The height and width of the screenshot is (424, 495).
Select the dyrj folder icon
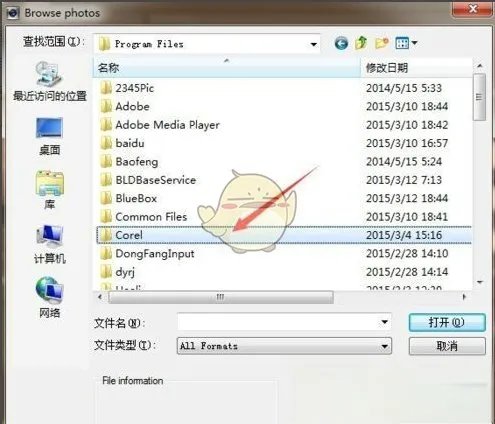coord(106,272)
